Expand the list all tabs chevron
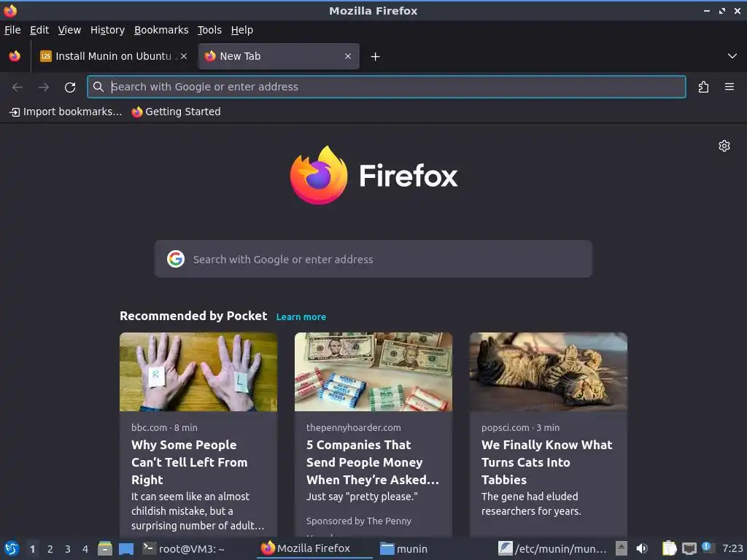Viewport: 747px width, 560px height. [x=732, y=56]
